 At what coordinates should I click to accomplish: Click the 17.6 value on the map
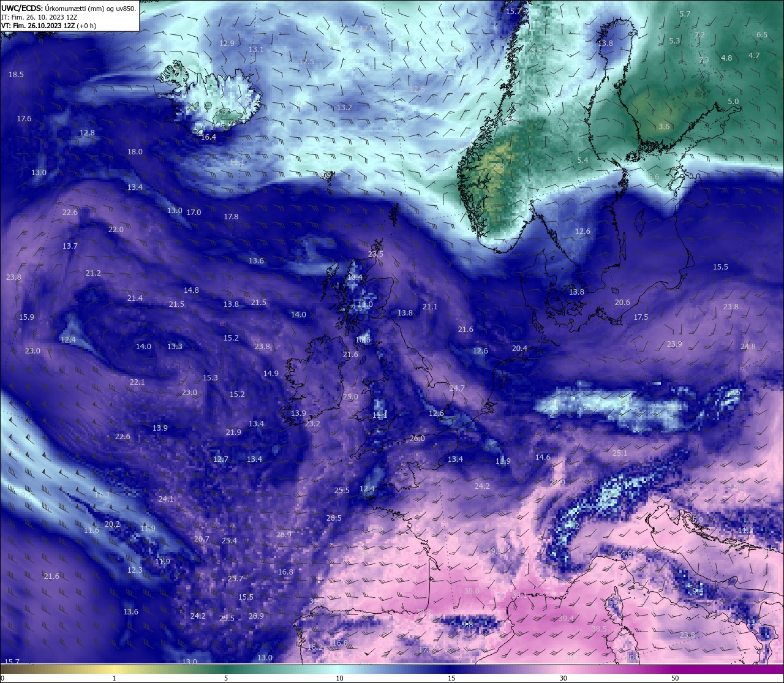[x=24, y=119]
